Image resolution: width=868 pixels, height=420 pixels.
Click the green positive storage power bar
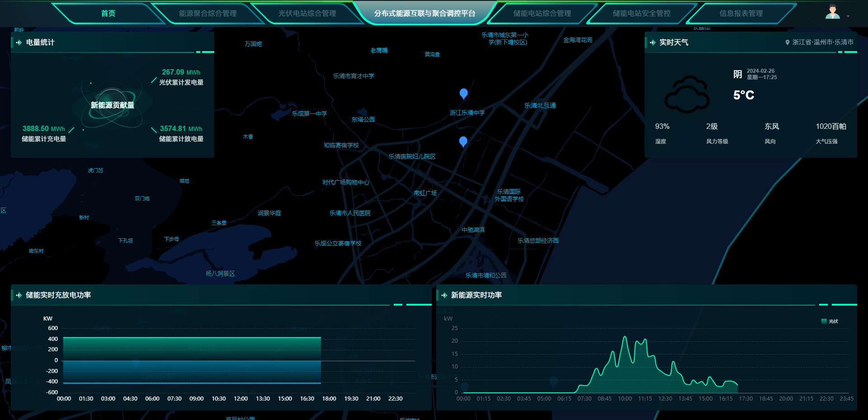click(192, 349)
